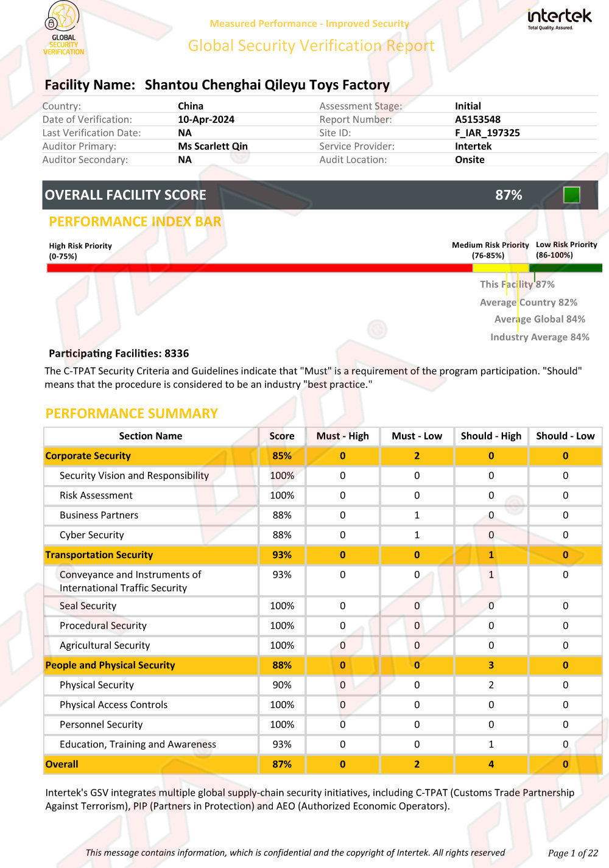Click the red High Risk bar segment

259,268
